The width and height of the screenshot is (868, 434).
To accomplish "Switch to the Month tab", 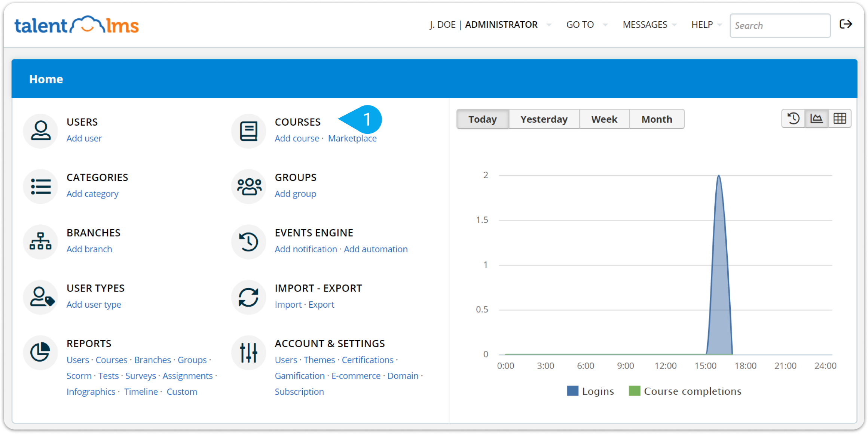I will (x=657, y=119).
